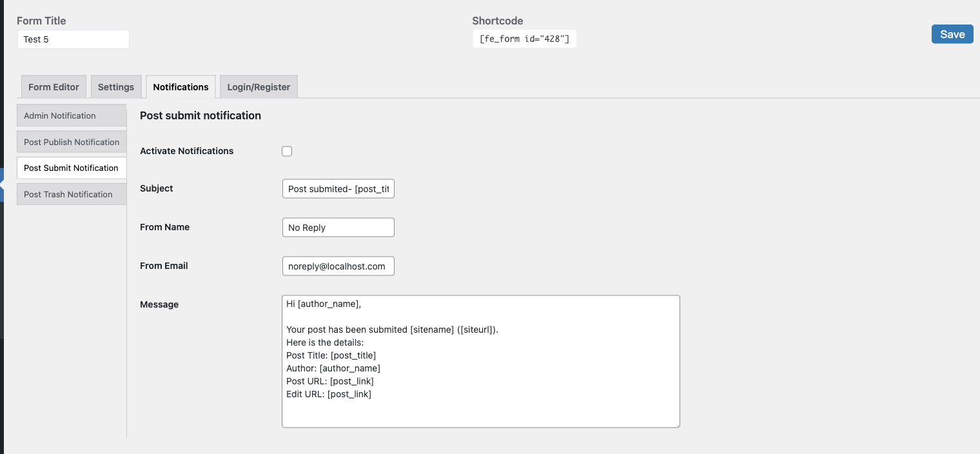980x454 pixels.
Task: Click inside the Message text area
Action: pyautogui.click(x=481, y=361)
